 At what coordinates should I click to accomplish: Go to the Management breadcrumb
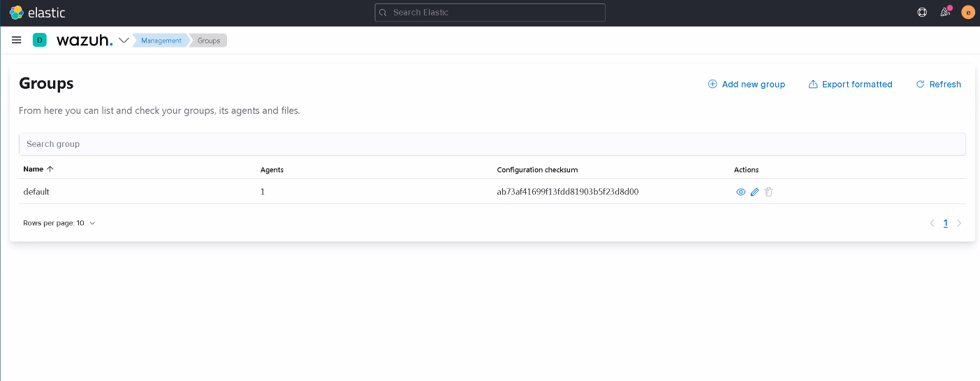coord(161,41)
